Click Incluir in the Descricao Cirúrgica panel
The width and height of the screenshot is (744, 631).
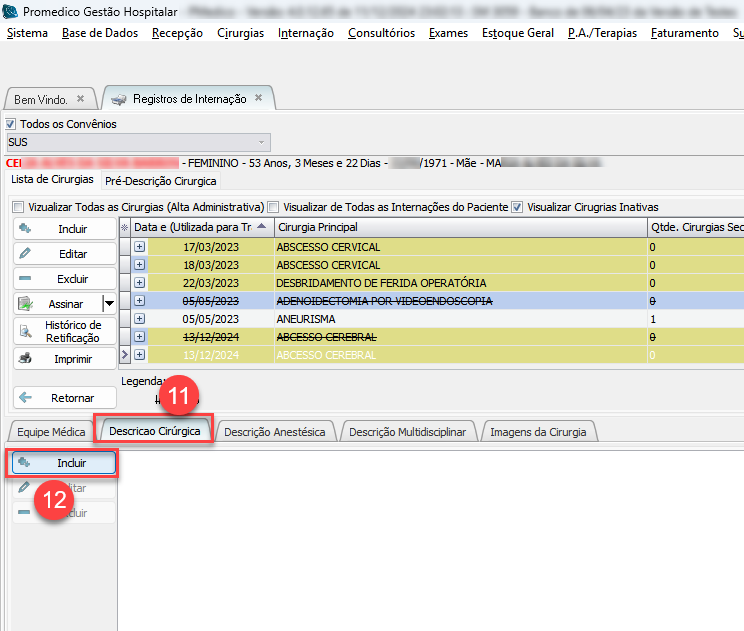click(x=64, y=464)
